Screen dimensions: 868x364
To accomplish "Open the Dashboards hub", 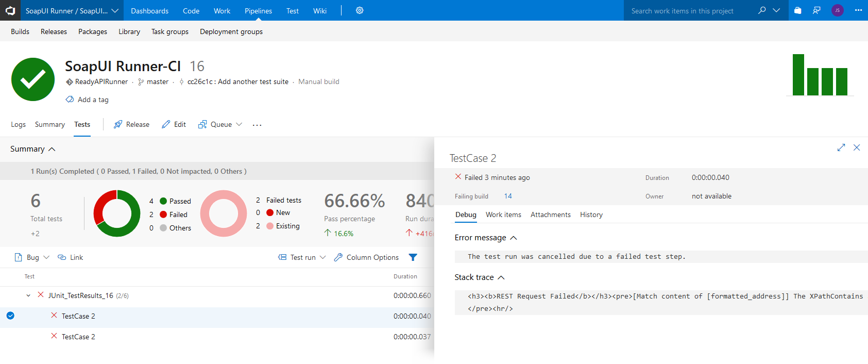I will [149, 11].
